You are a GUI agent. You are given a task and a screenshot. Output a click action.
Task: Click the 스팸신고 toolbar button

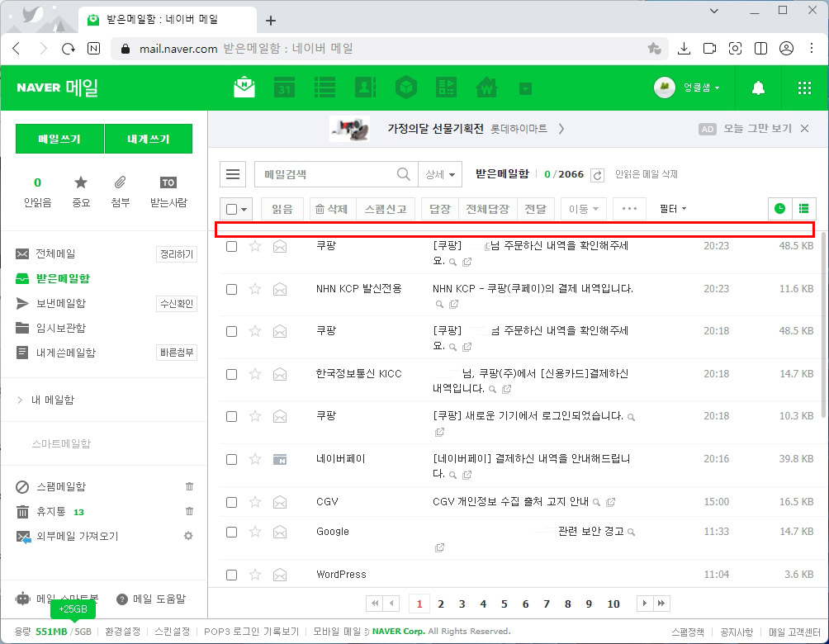click(385, 209)
